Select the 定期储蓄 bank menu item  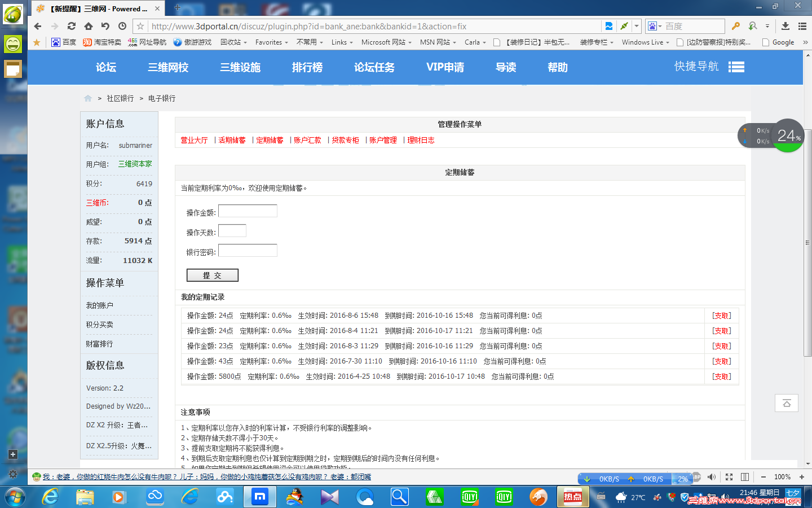(x=269, y=140)
